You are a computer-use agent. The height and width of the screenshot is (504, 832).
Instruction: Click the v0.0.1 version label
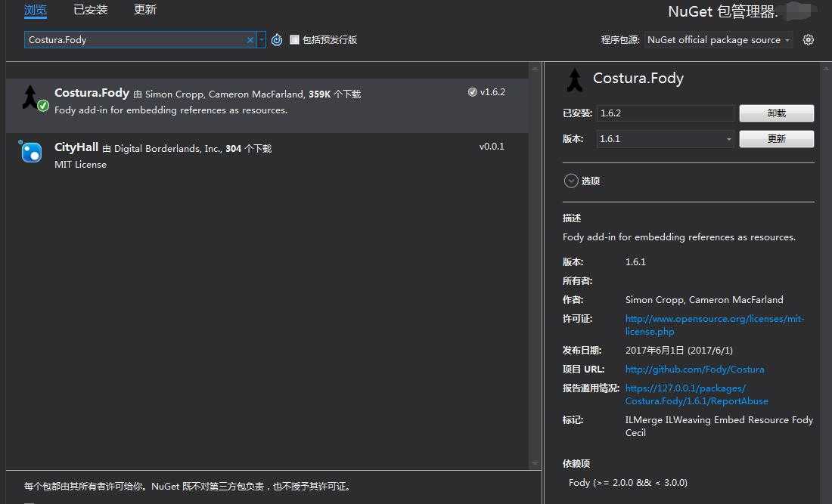[492, 147]
